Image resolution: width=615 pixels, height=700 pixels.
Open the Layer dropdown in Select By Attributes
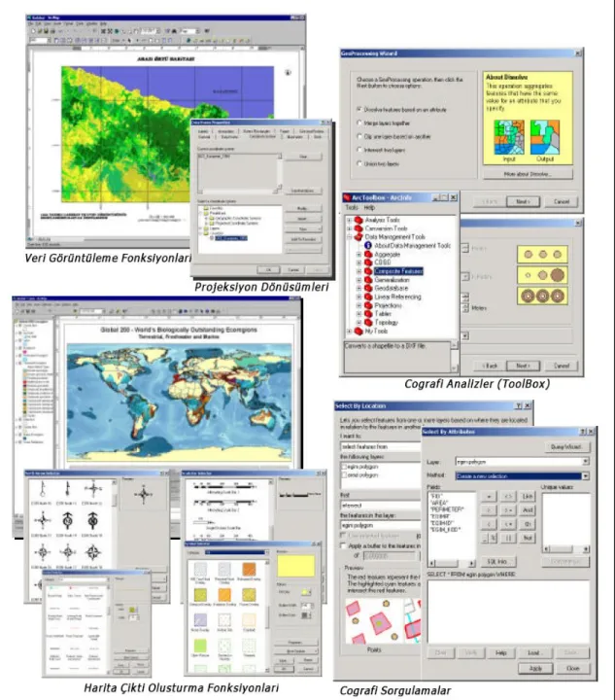point(586,462)
